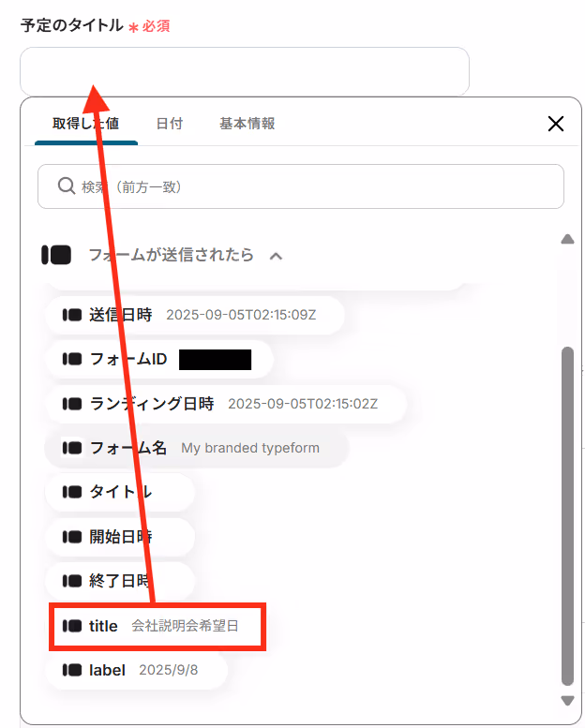Click the Typeform icon beside フォームが送信されたら
Viewport: 585px width, 728px height.
pos(56,255)
